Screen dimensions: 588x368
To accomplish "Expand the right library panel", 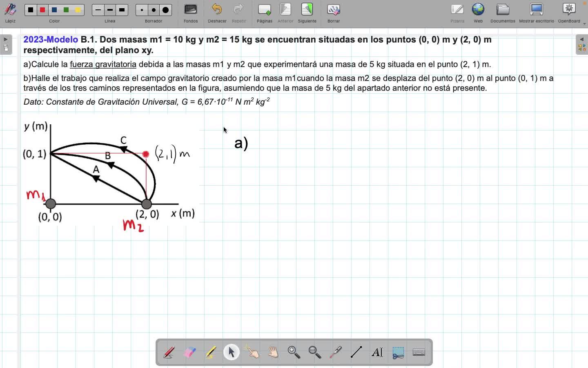I will [582, 44].
